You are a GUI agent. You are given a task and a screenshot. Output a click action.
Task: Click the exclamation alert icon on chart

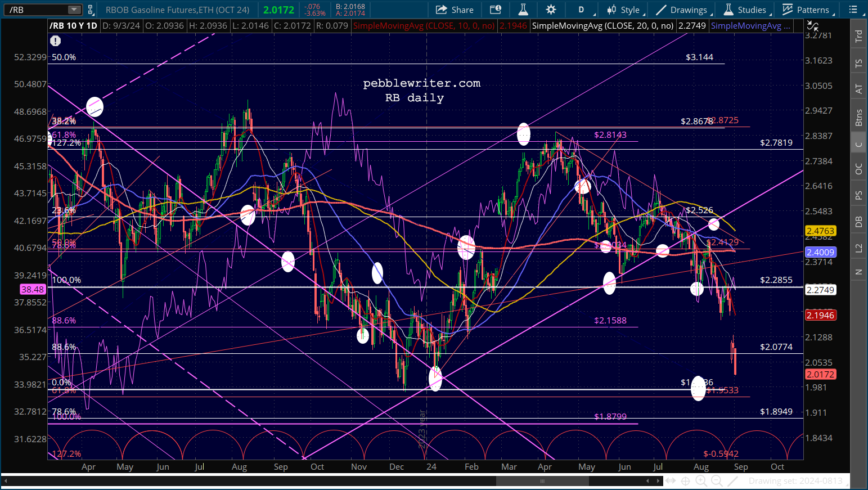(x=55, y=41)
